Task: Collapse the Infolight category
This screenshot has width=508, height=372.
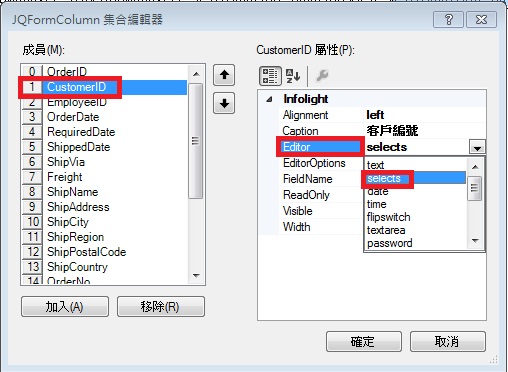Action: [269, 99]
